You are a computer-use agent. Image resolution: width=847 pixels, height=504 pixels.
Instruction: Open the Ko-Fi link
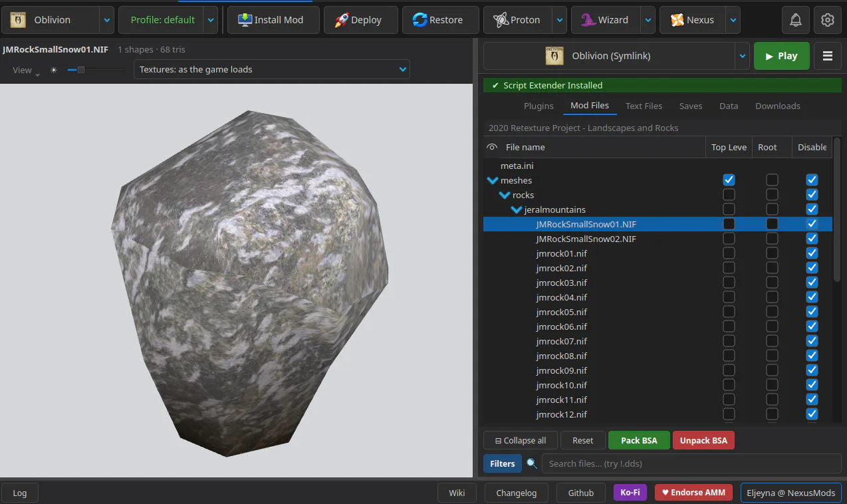630,493
